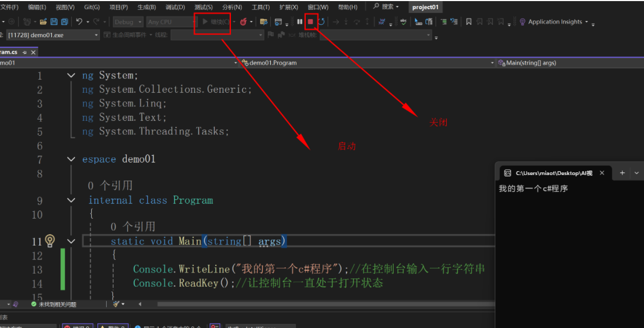
Task: Click the lightbulb quick actions icon at line 11
Action: coord(50,241)
